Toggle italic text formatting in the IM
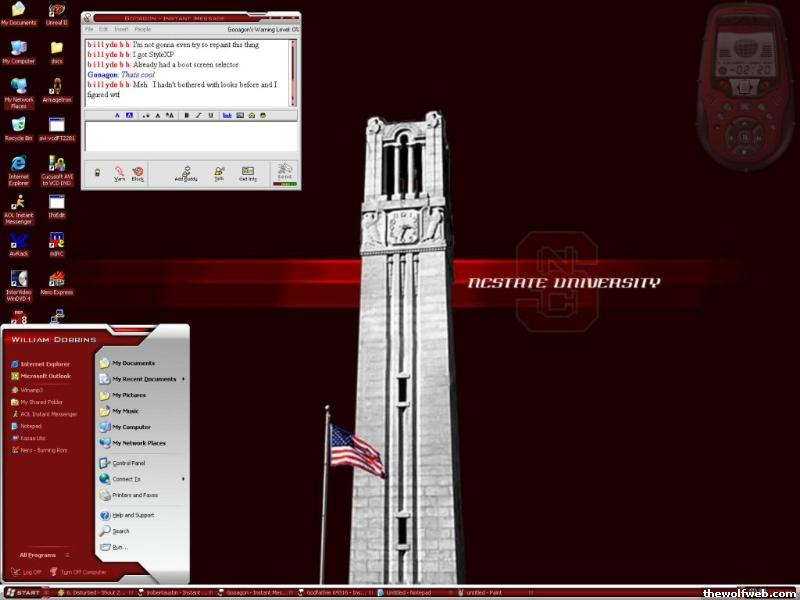Viewport: 800px width, 600px height. coord(198,116)
